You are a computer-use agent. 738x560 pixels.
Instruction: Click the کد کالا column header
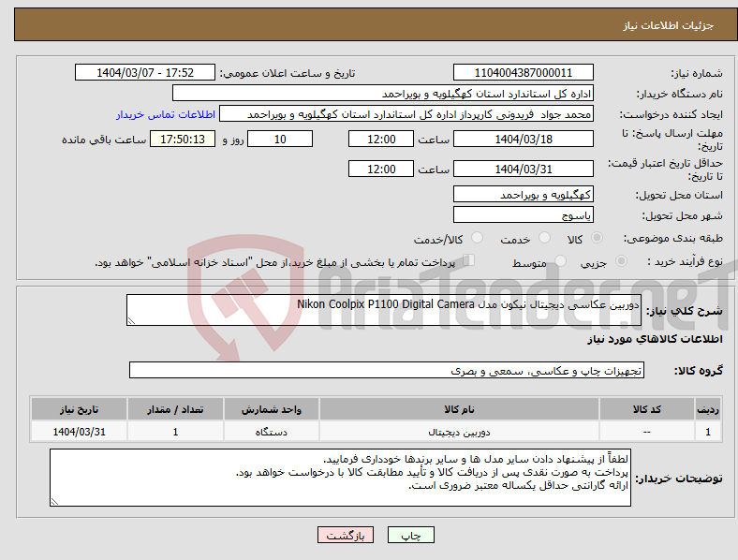tap(647, 409)
